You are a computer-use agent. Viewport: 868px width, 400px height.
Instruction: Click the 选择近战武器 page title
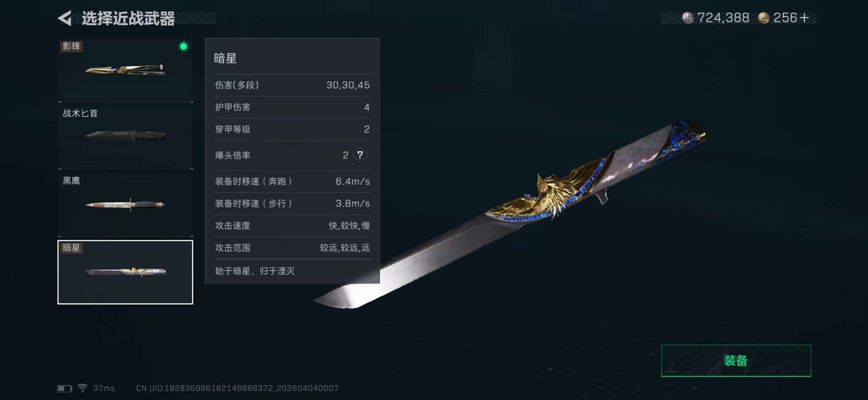pyautogui.click(x=128, y=18)
